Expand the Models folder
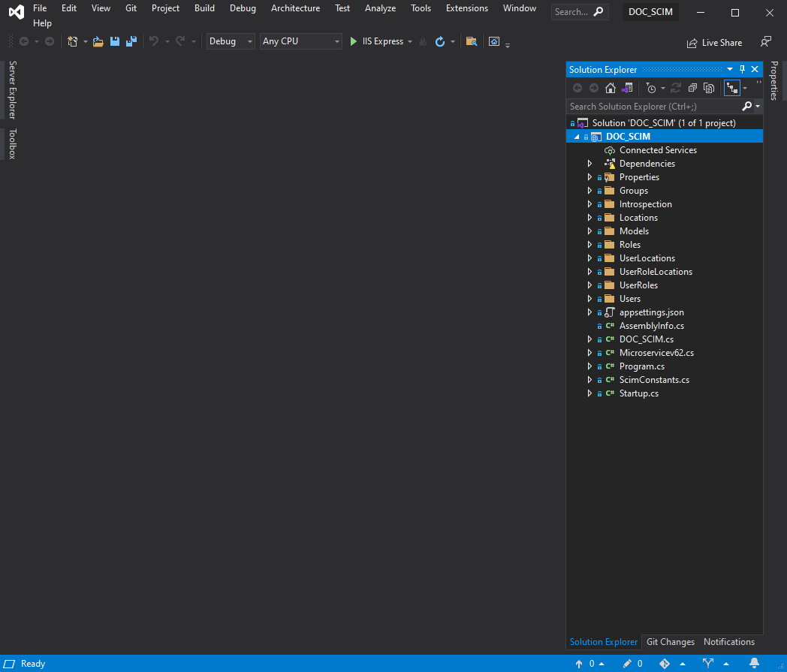Image resolution: width=787 pixels, height=672 pixels. pos(589,231)
